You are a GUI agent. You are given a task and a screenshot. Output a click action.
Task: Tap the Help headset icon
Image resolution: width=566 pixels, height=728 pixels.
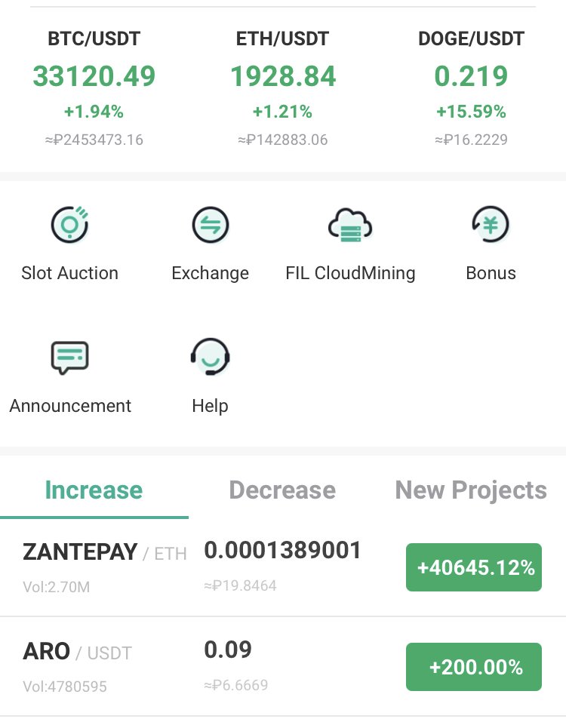(x=211, y=357)
